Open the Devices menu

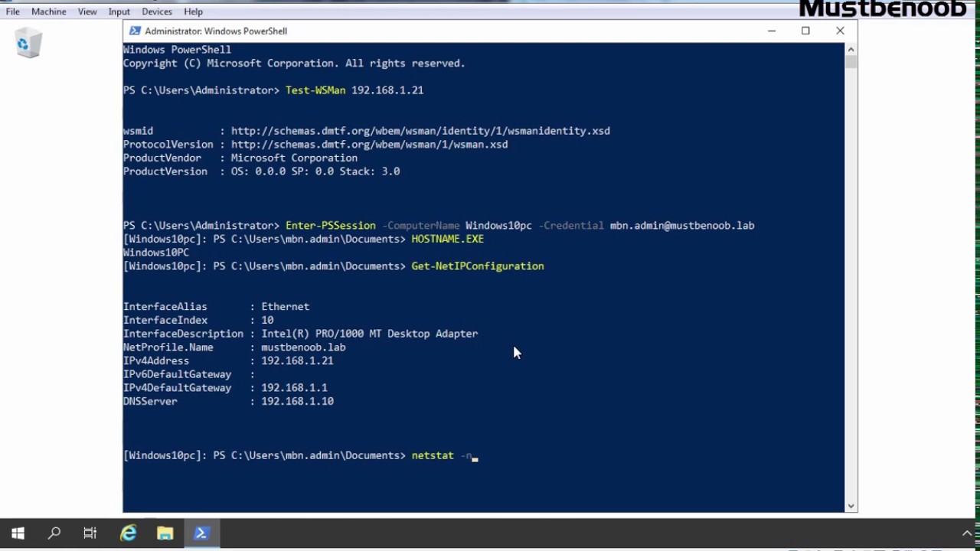pyautogui.click(x=157, y=11)
